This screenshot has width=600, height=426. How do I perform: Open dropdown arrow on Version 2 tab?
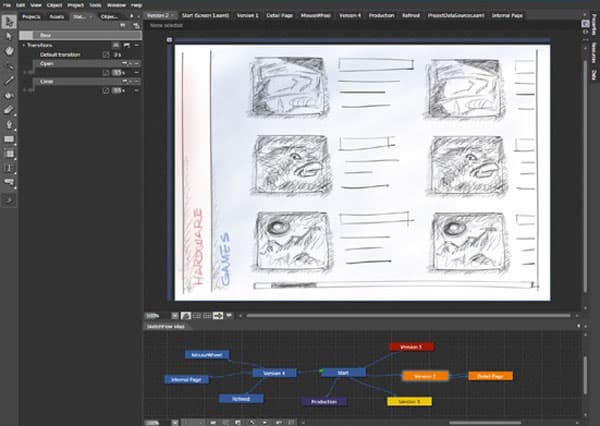pyautogui.click(x=173, y=15)
